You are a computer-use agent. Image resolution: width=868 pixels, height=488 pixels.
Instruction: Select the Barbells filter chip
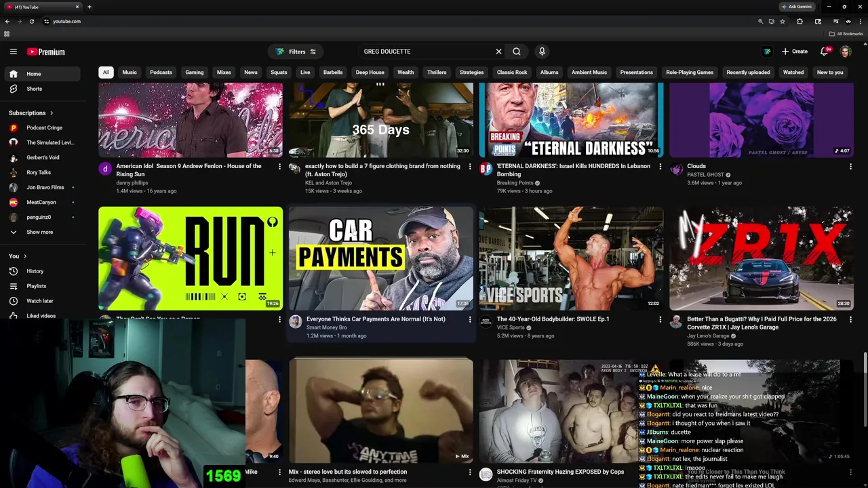tap(333, 72)
